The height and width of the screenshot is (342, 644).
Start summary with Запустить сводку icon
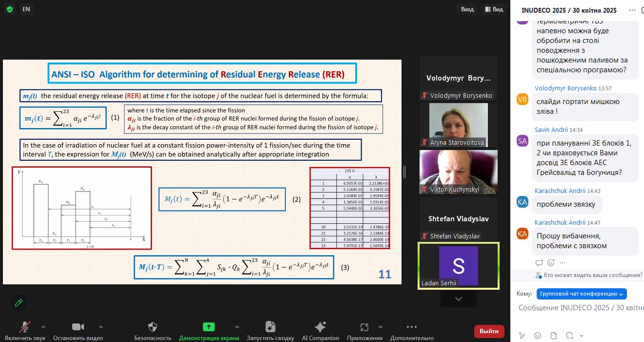(270, 327)
